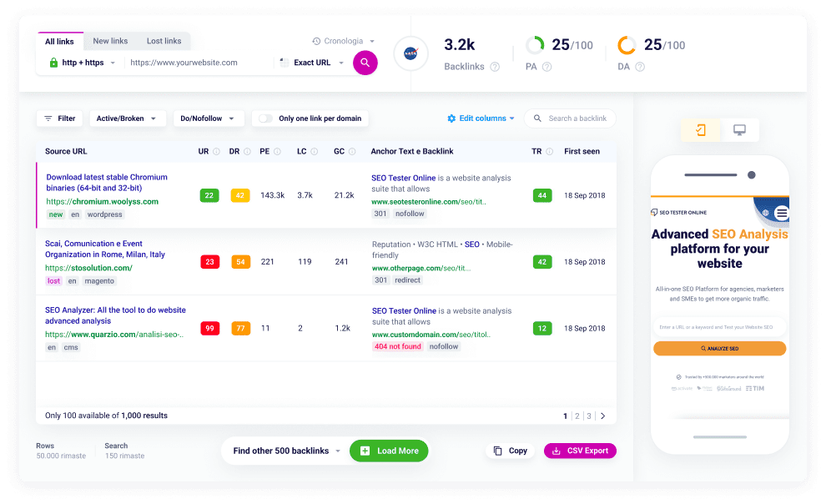Viewport: 826px width, 504px height.
Task: Switch preview to desktop view
Action: click(x=738, y=130)
